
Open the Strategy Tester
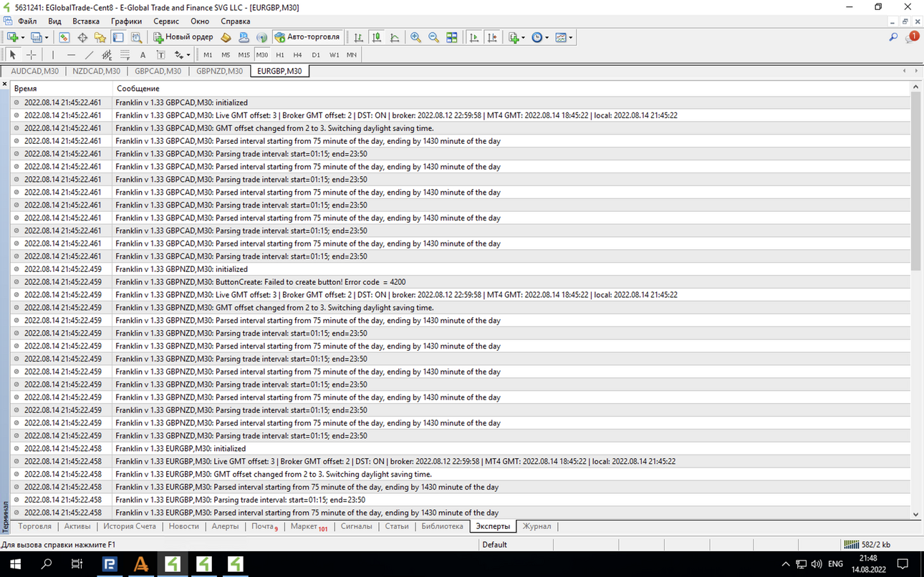tap(136, 37)
